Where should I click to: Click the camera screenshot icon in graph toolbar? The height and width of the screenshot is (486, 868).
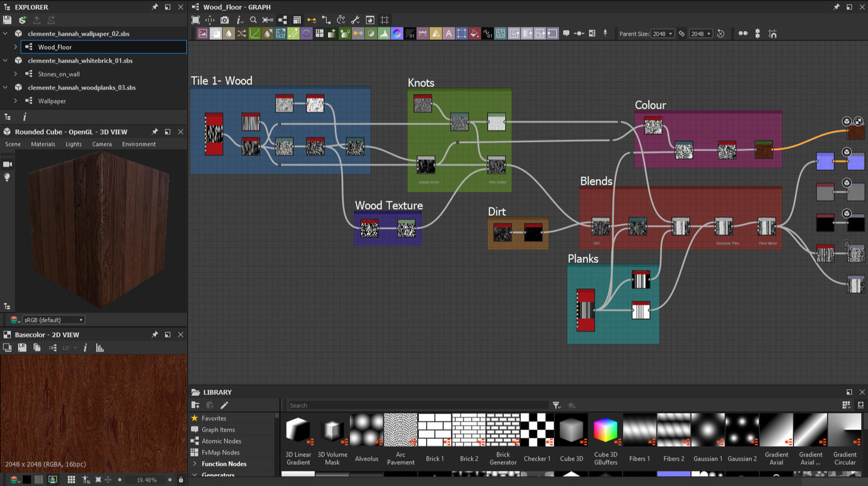click(224, 20)
